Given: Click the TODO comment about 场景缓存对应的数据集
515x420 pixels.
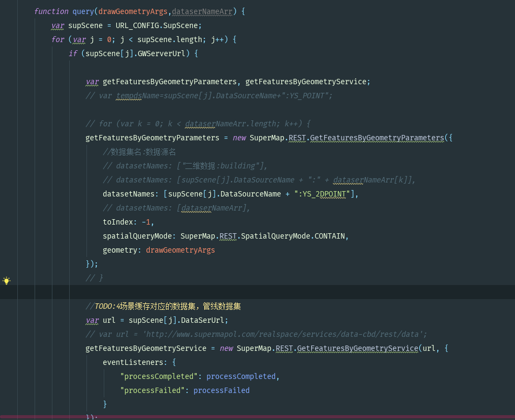Looking at the screenshot, I should pos(163,307).
